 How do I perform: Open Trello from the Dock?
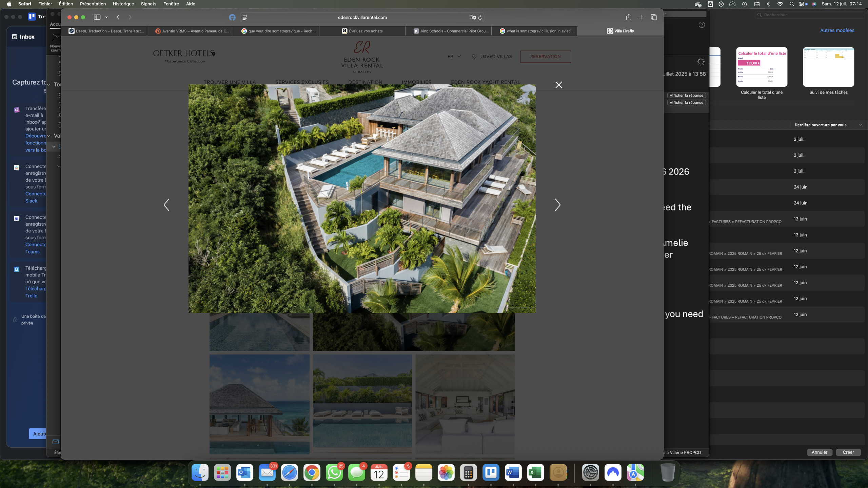(491, 472)
